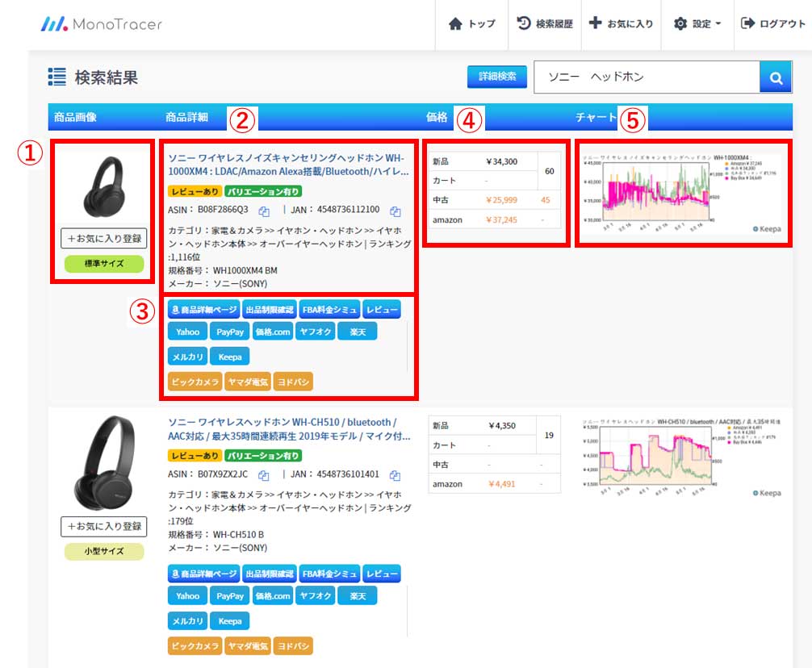
Task: Open the WH-CH510 Keepa price chart
Action: click(x=683, y=457)
